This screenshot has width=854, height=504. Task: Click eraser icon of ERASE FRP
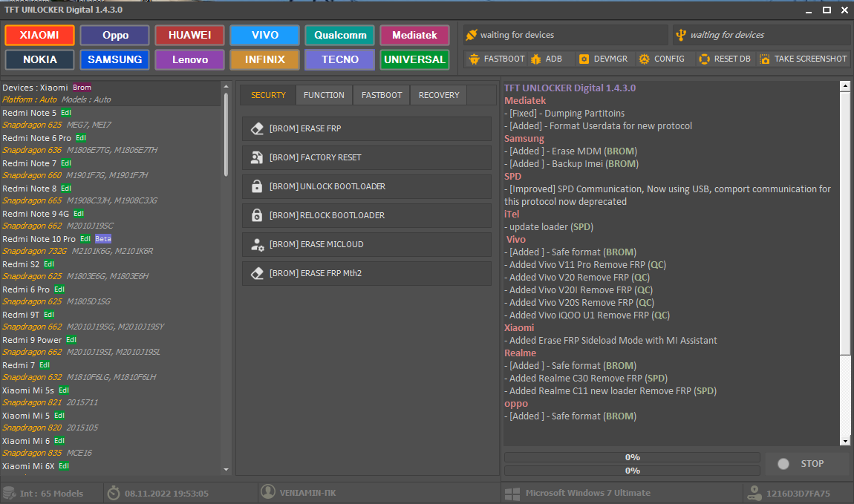257,128
